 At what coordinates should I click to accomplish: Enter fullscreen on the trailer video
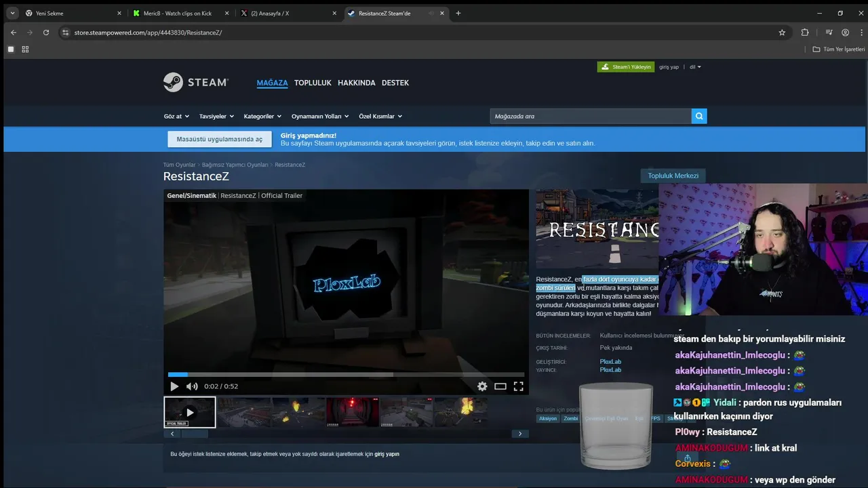pos(518,386)
